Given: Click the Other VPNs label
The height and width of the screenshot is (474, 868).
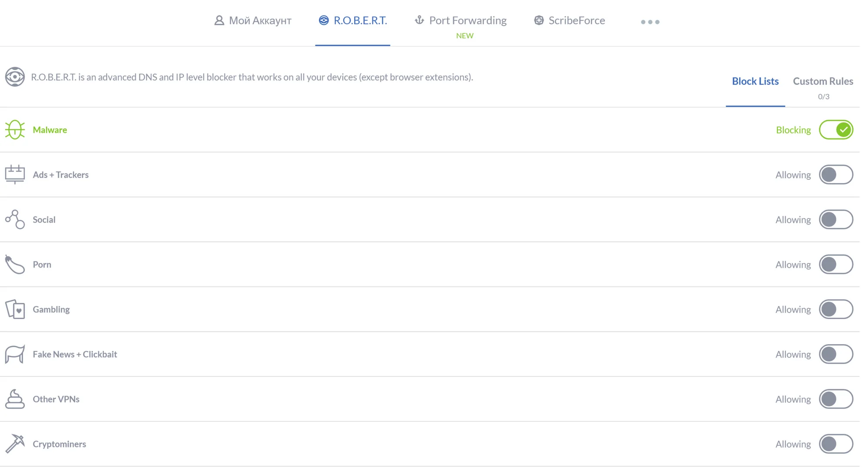Looking at the screenshot, I should point(56,399).
